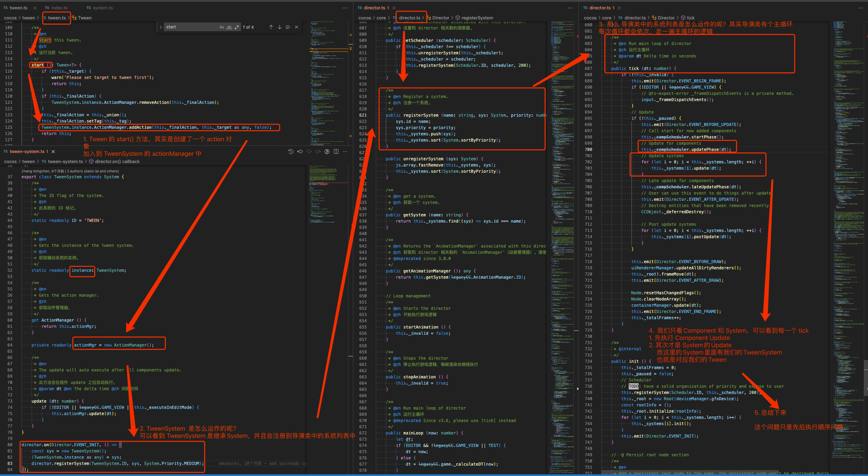Expand replace field in find widget
The width and height of the screenshot is (868, 476).
(161, 27)
